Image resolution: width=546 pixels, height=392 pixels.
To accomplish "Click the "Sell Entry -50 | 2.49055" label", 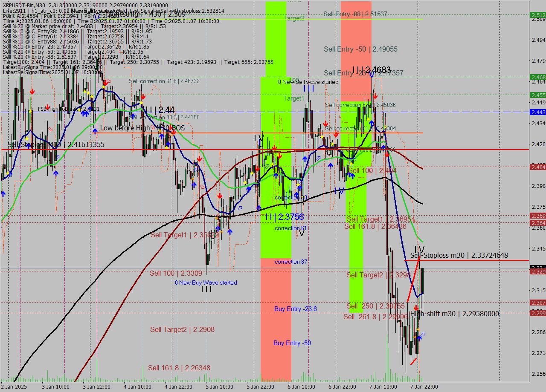I will (x=360, y=49).
